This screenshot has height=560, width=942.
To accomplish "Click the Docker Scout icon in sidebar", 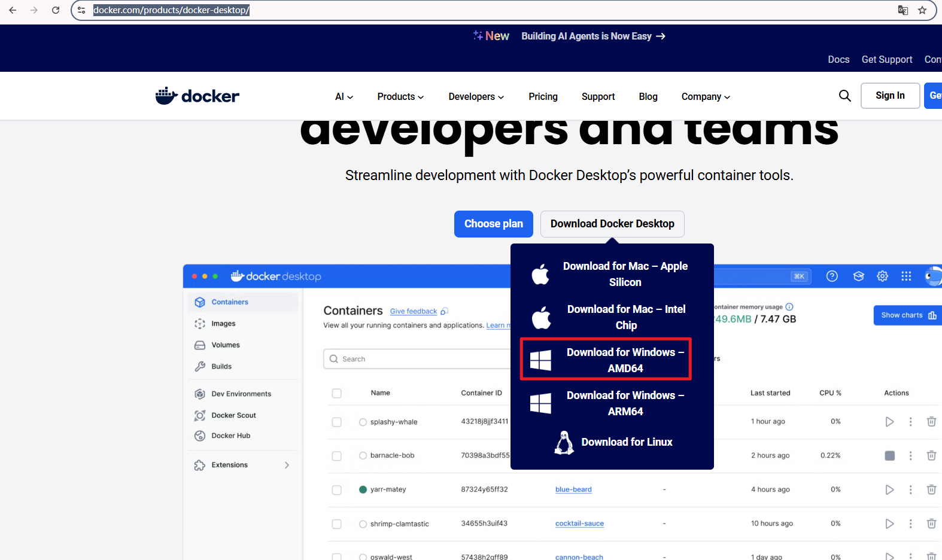I will click(x=200, y=415).
